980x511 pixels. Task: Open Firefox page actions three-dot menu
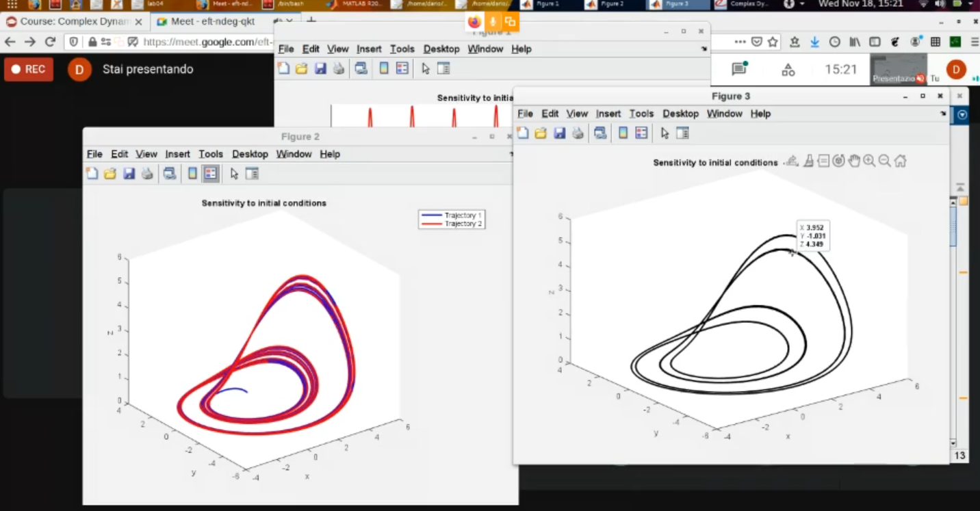pos(740,42)
